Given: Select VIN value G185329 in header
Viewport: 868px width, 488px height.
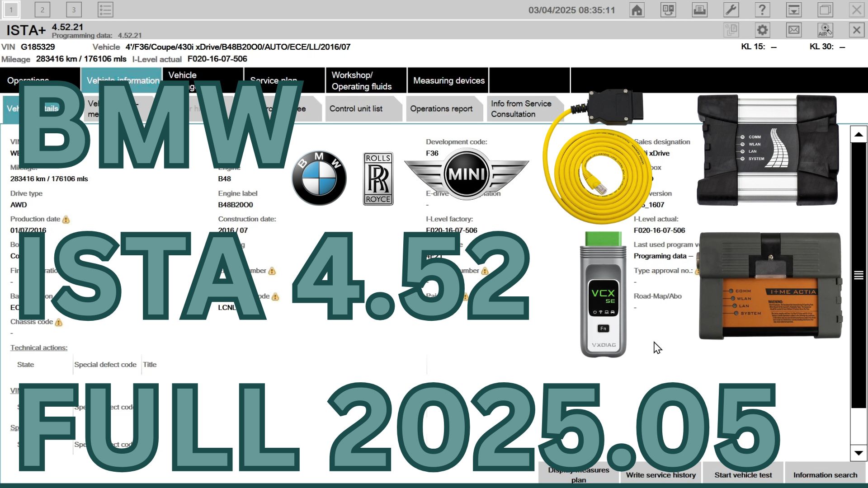Looking at the screenshot, I should (38, 47).
